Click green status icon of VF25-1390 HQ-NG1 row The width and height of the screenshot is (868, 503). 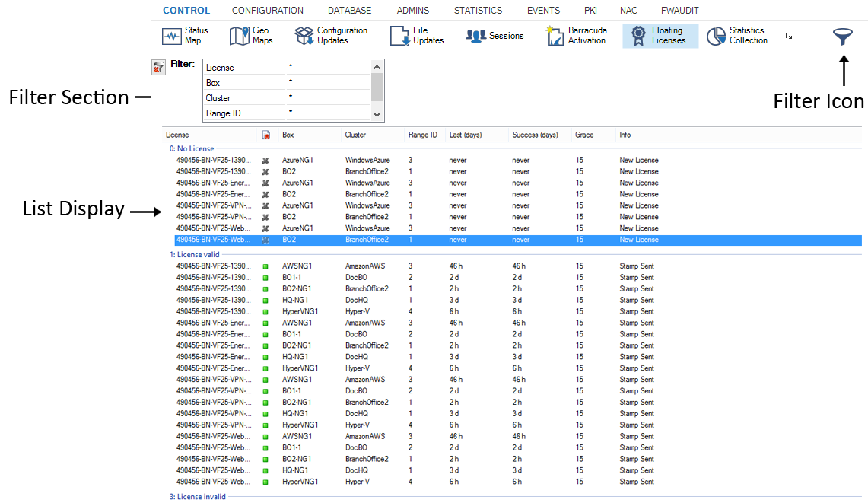pos(265,301)
